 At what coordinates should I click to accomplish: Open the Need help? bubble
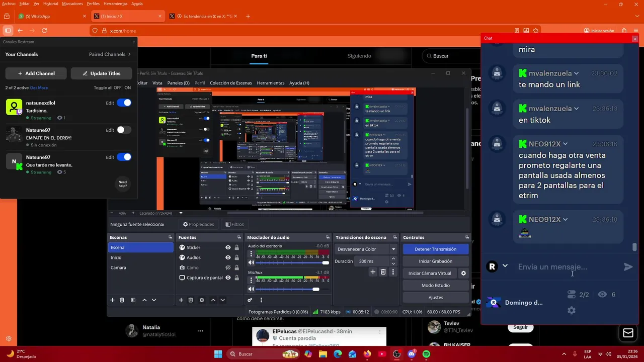[123, 184]
